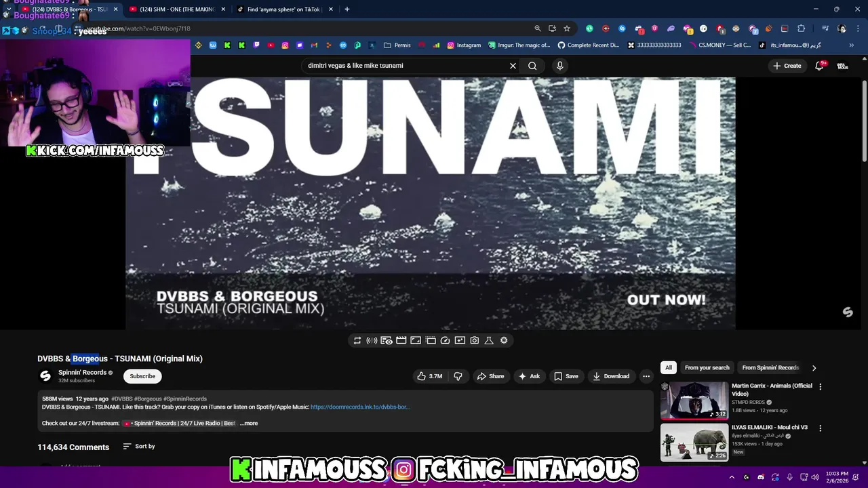Select the From Spinnin' Records chip
The height and width of the screenshot is (488, 868).
coord(770,367)
